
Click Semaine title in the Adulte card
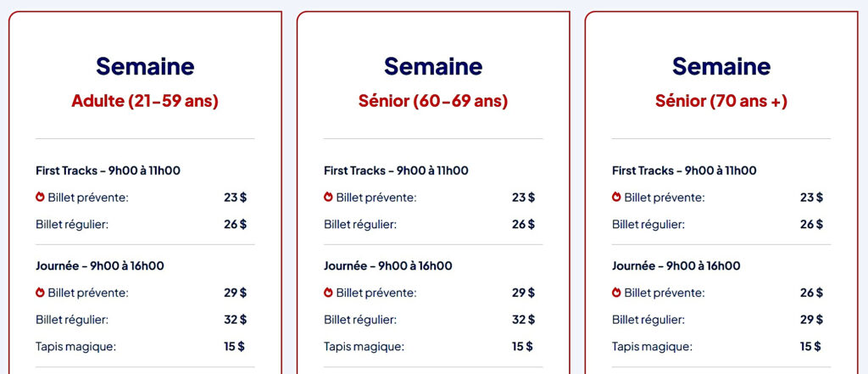pyautogui.click(x=145, y=66)
